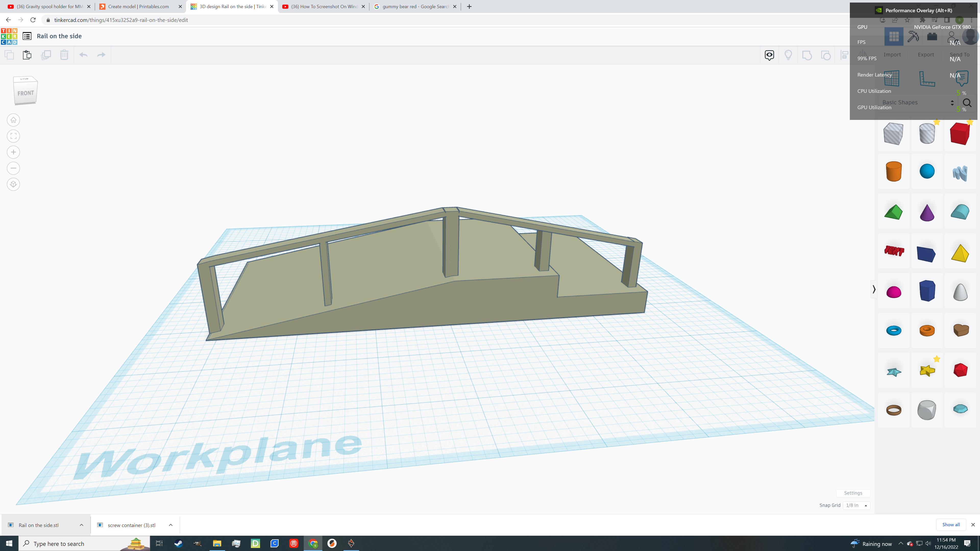Select the yellow Pyramid shape
This screenshot has width=980, height=551.
click(x=960, y=253)
